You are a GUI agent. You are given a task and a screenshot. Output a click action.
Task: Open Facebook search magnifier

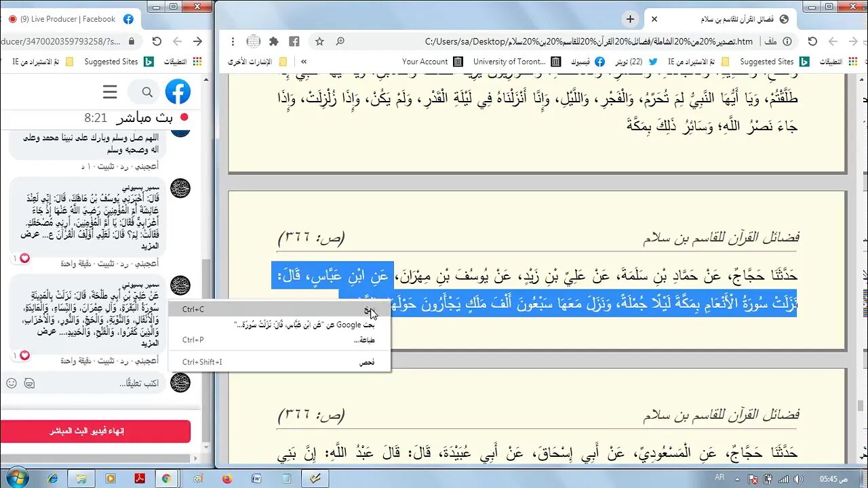click(147, 91)
